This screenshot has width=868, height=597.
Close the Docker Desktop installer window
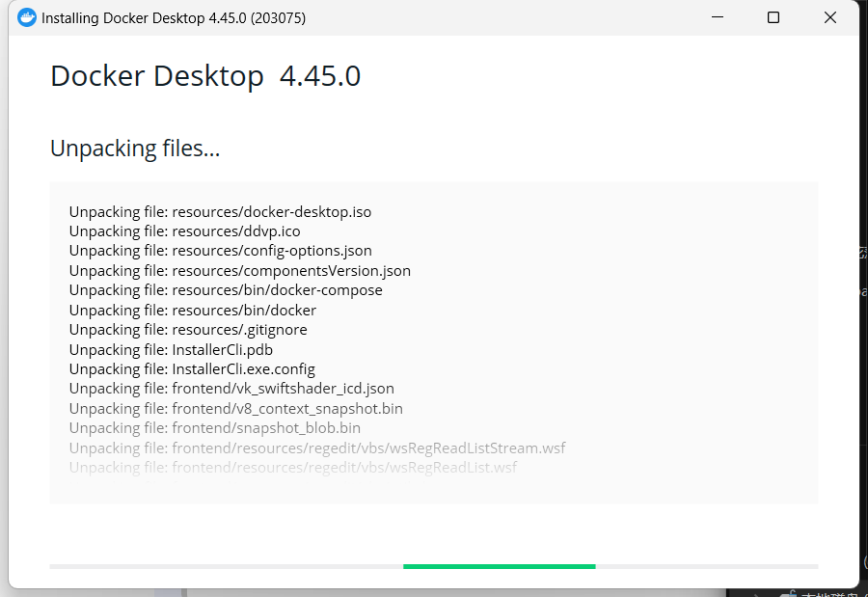pyautogui.click(x=829, y=17)
